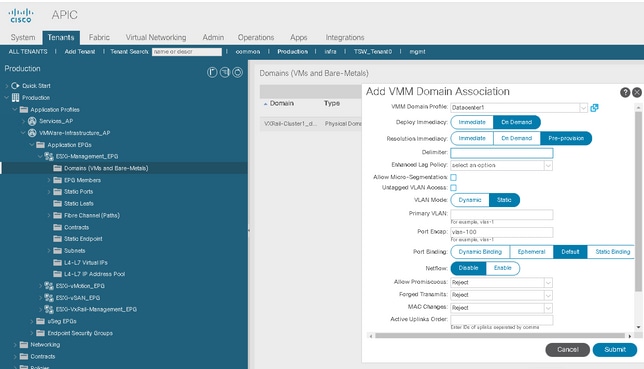Click the Endpoint Security Groups folder icon

point(40,333)
